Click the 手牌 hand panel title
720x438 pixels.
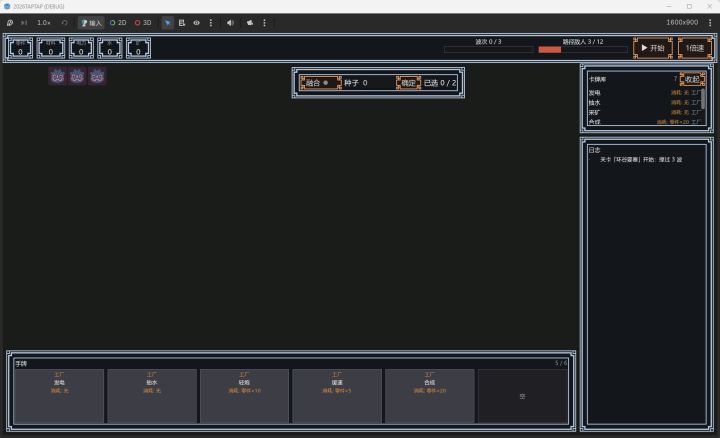coord(21,363)
